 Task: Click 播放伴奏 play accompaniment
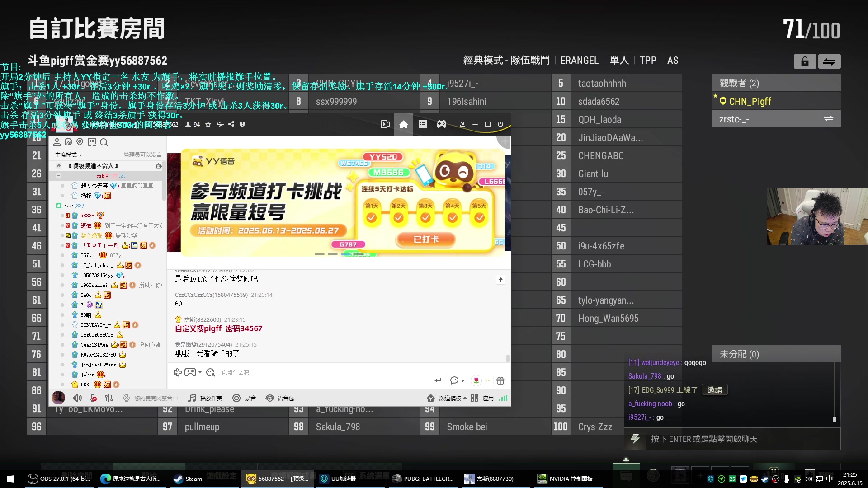point(205,398)
